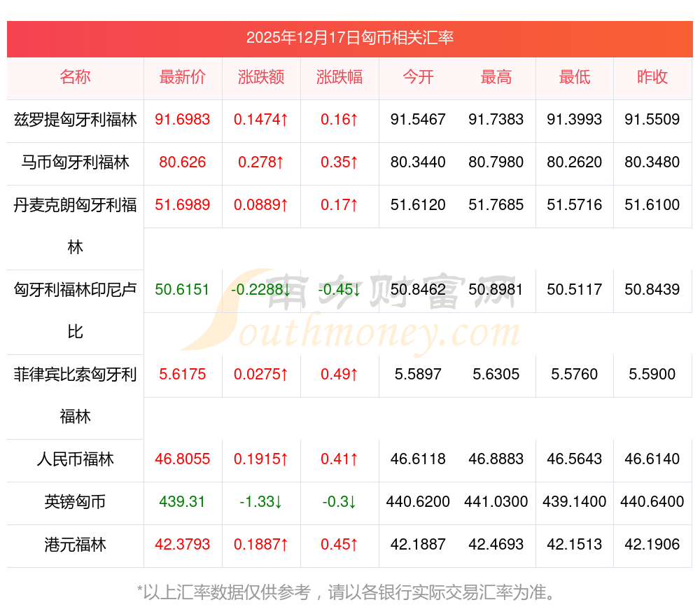The width and height of the screenshot is (700, 614).
Task: Select the 今开 column header
Action: [x=418, y=77]
